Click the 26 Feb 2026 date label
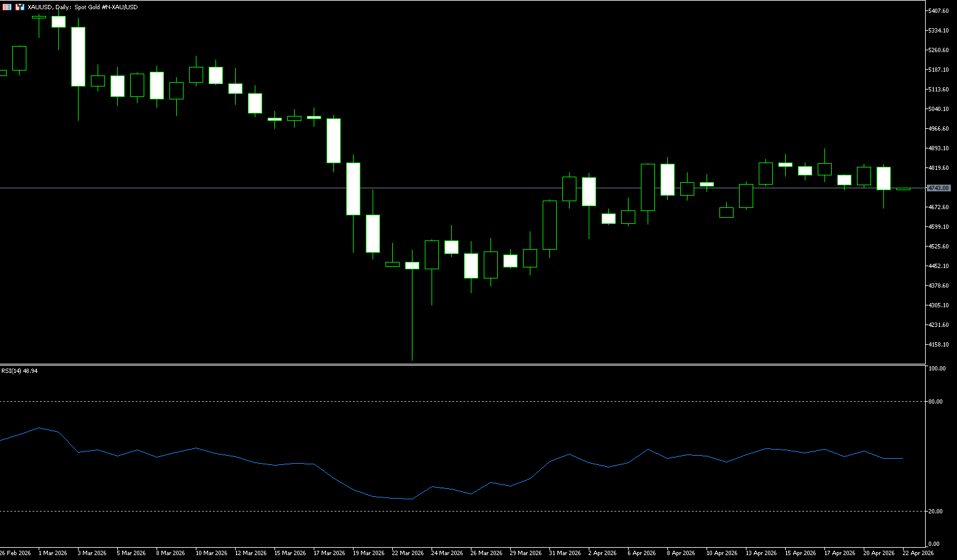This screenshot has width=957, height=560. (x=15, y=553)
